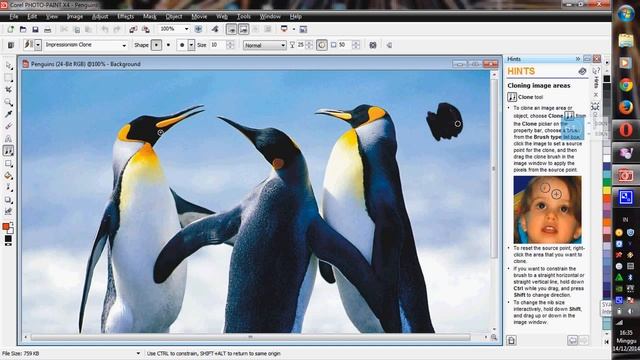Click the Undo arrow icon

click(x=105, y=29)
